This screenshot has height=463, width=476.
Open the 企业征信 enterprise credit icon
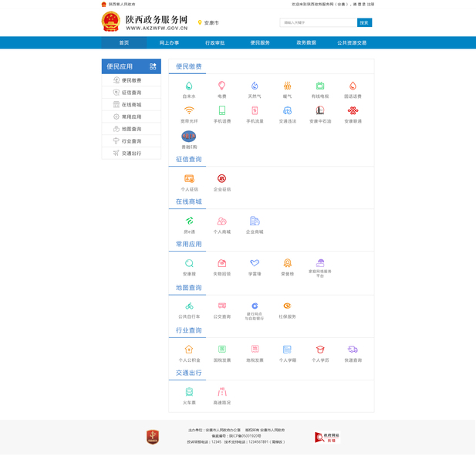[222, 178]
